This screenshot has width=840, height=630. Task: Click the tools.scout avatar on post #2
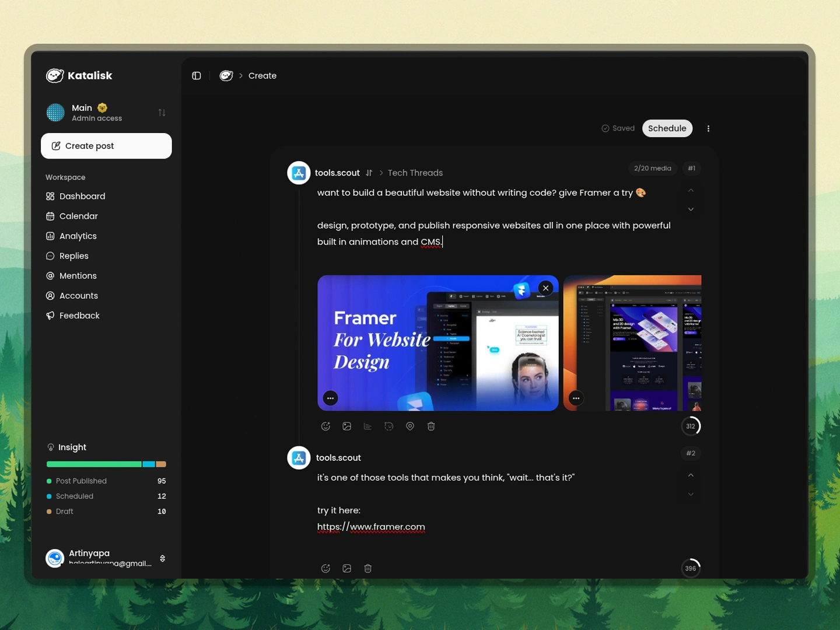click(x=299, y=458)
